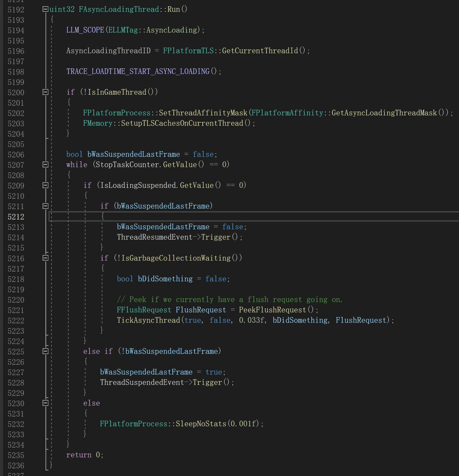Collapse the while StopTaskCounter loop

(45, 164)
